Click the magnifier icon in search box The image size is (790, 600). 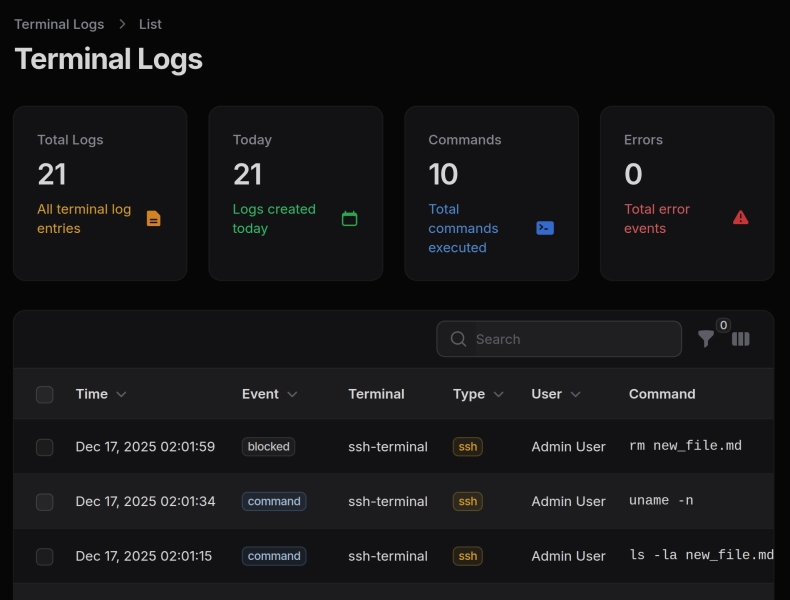[458, 339]
